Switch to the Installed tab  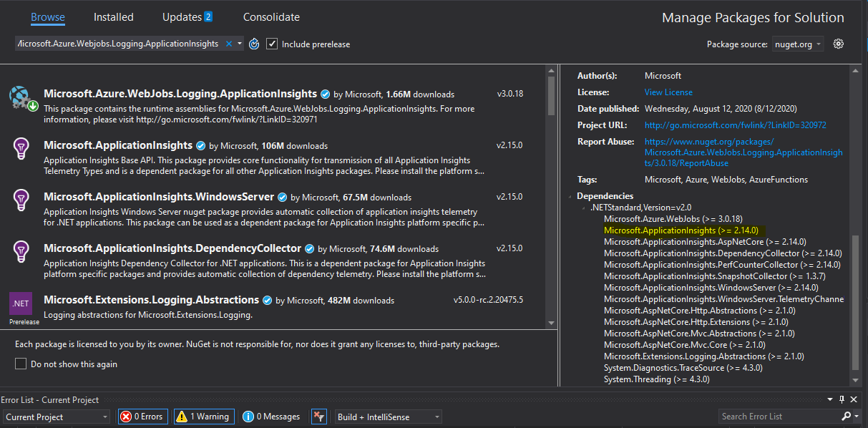point(113,16)
